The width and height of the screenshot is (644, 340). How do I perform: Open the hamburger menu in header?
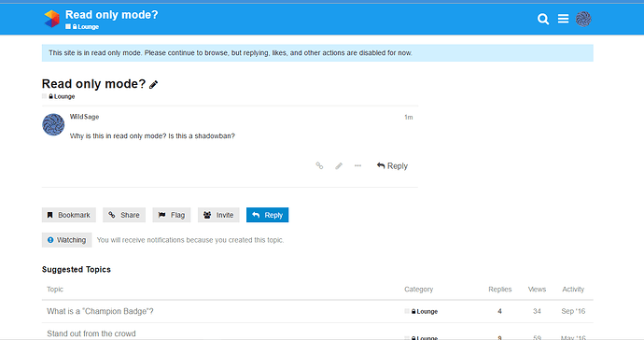pos(563,19)
